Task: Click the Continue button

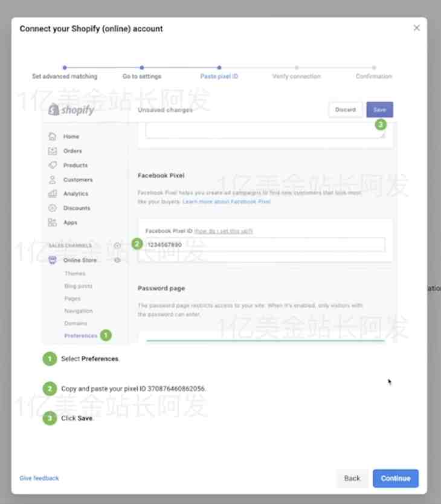Action: pos(396,478)
